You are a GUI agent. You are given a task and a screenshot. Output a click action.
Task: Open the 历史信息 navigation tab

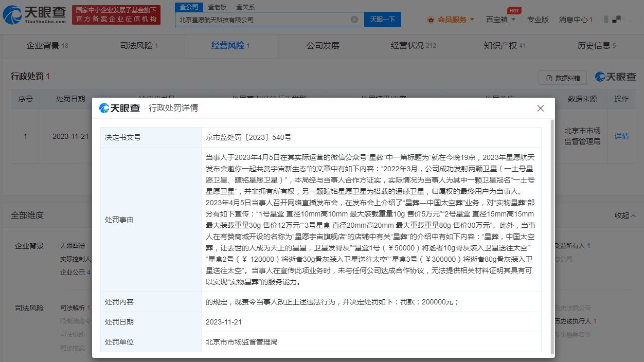tap(597, 46)
